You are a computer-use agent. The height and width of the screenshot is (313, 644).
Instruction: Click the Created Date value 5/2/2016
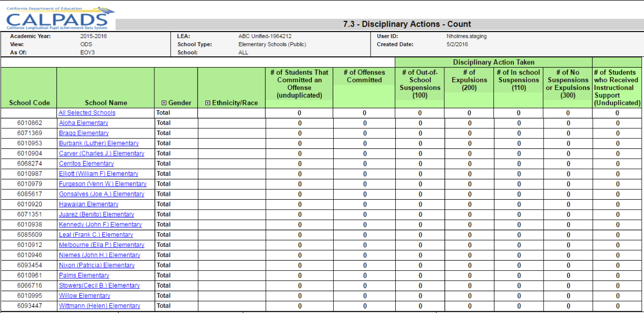(458, 44)
